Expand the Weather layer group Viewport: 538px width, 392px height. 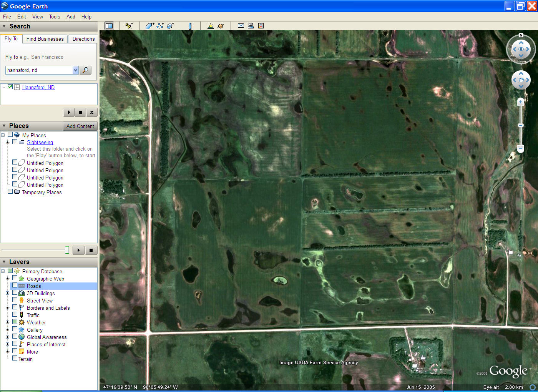tap(7, 322)
